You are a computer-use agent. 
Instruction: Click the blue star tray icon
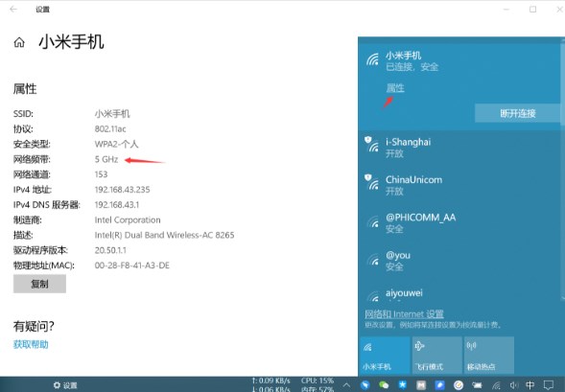coord(402,385)
